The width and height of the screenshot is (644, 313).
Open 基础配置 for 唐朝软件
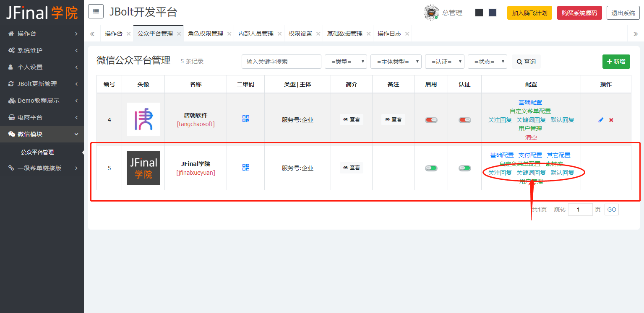[530, 102]
